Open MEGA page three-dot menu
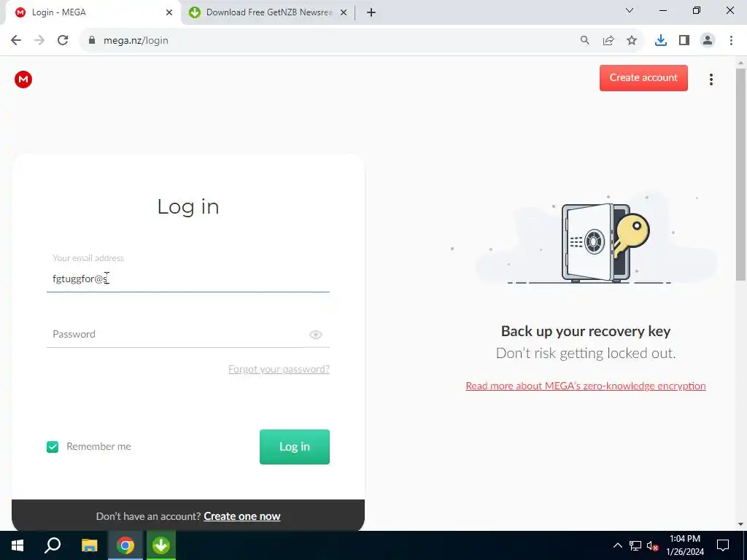 click(x=711, y=79)
